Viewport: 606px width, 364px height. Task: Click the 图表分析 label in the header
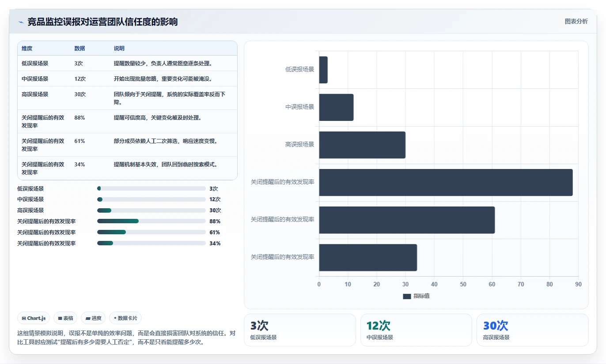[576, 21]
